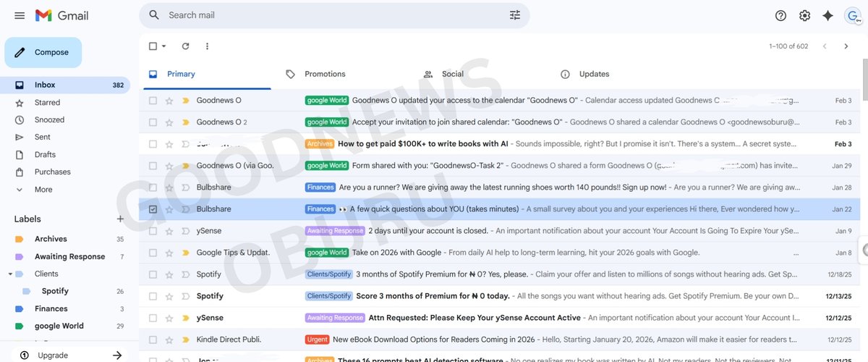Click the search magnifier icon
The image size is (868, 362).
(154, 15)
